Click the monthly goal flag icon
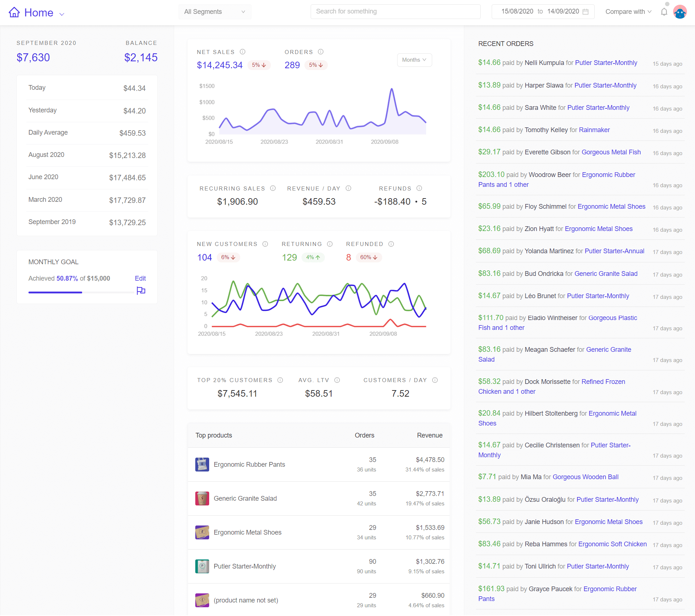The height and width of the screenshot is (616, 695). [x=141, y=290]
